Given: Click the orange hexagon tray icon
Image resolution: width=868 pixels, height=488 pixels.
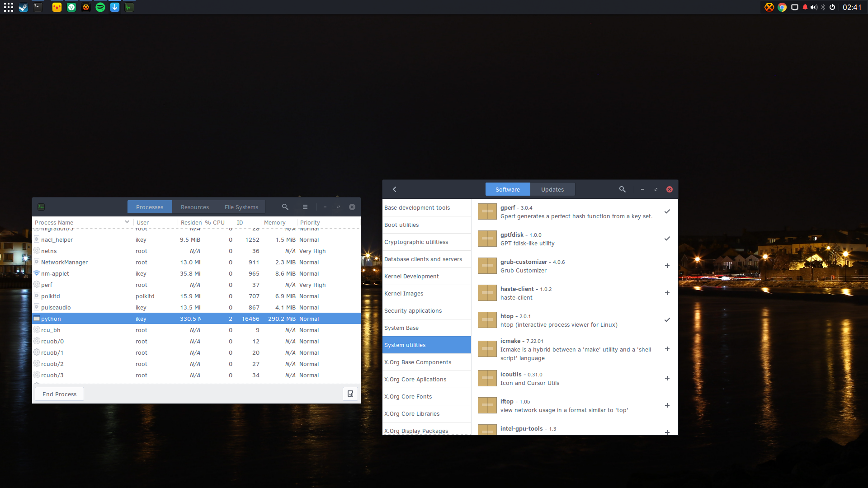Looking at the screenshot, I should (769, 7).
